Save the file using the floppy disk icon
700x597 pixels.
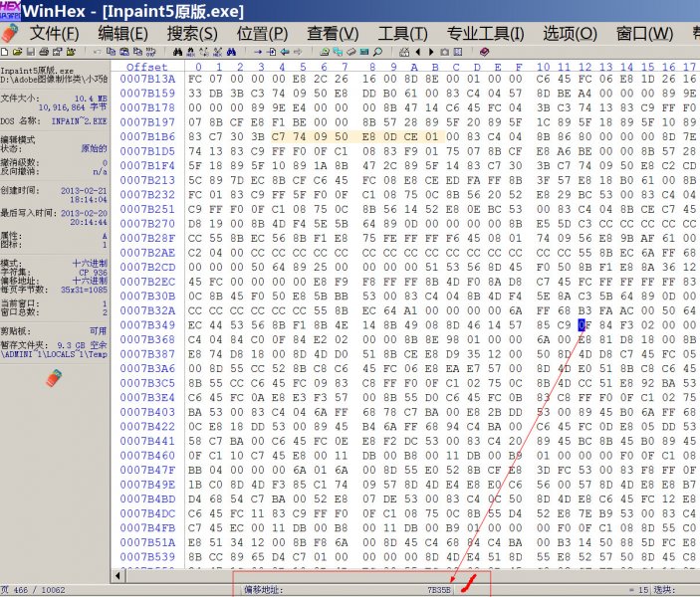pyautogui.click(x=30, y=52)
